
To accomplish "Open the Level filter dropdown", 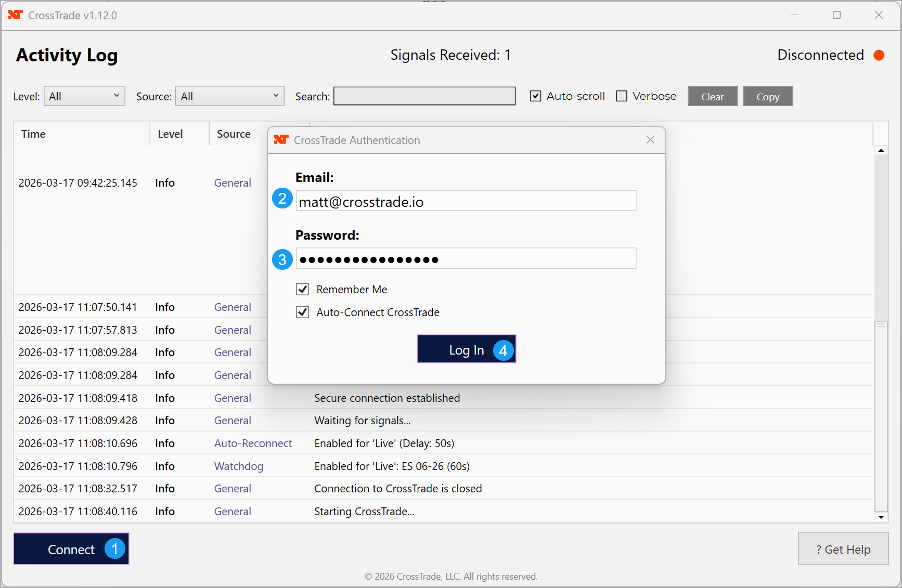I will point(84,96).
